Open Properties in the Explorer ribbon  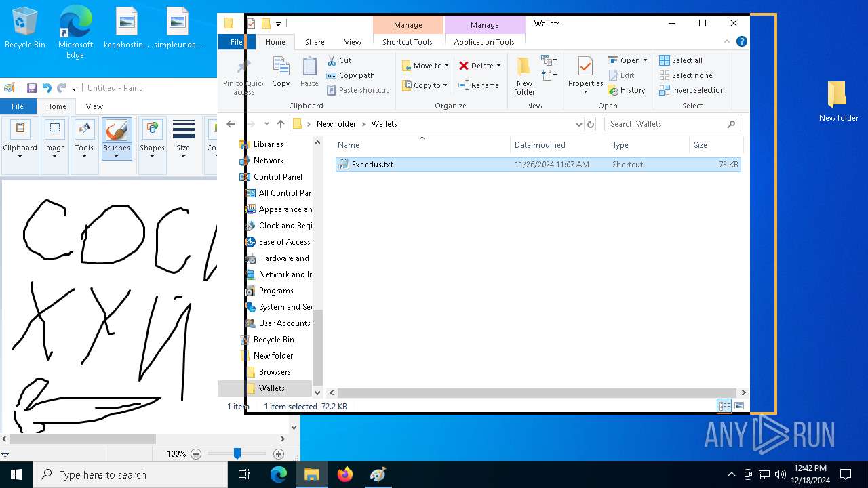pyautogui.click(x=585, y=76)
